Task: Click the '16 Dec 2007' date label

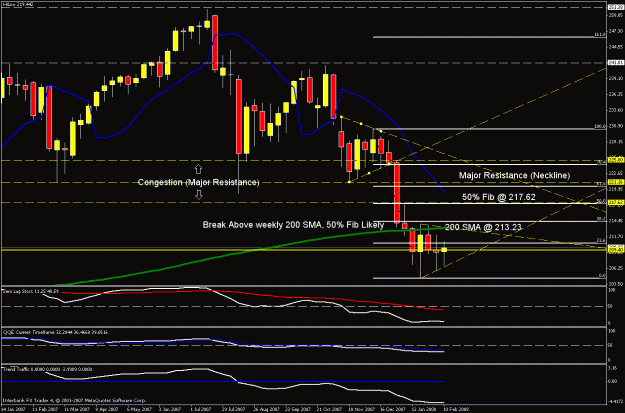Action: click(x=391, y=409)
